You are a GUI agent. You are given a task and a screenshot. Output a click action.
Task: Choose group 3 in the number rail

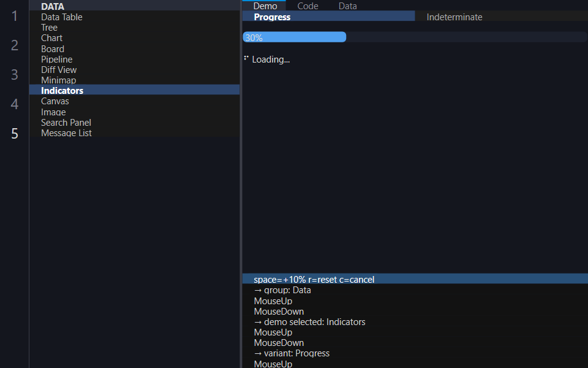[14, 74]
